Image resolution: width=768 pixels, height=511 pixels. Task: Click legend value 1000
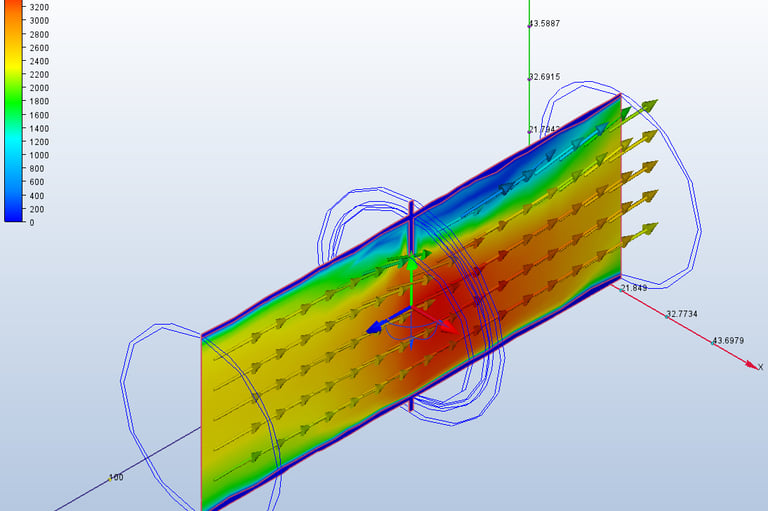(x=39, y=155)
